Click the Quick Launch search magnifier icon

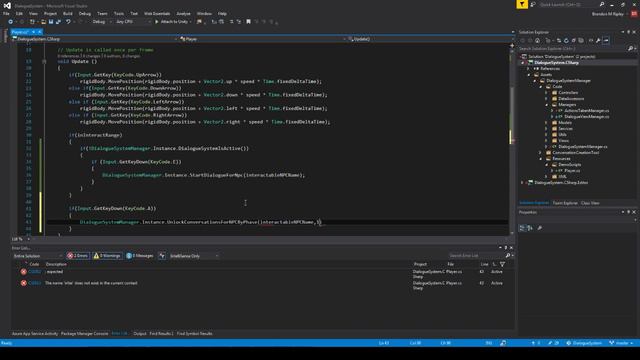pyautogui.click(x=602, y=4)
